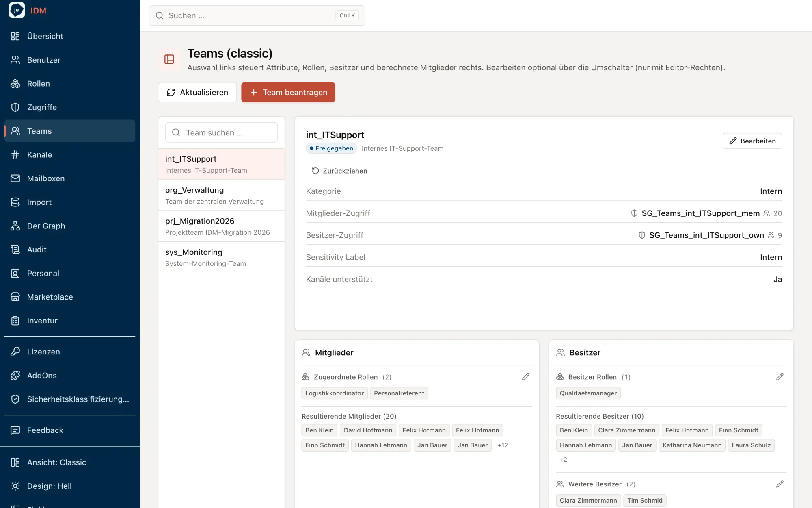Click the Aktualisieren button
The width and height of the screenshot is (812, 508).
(197, 92)
